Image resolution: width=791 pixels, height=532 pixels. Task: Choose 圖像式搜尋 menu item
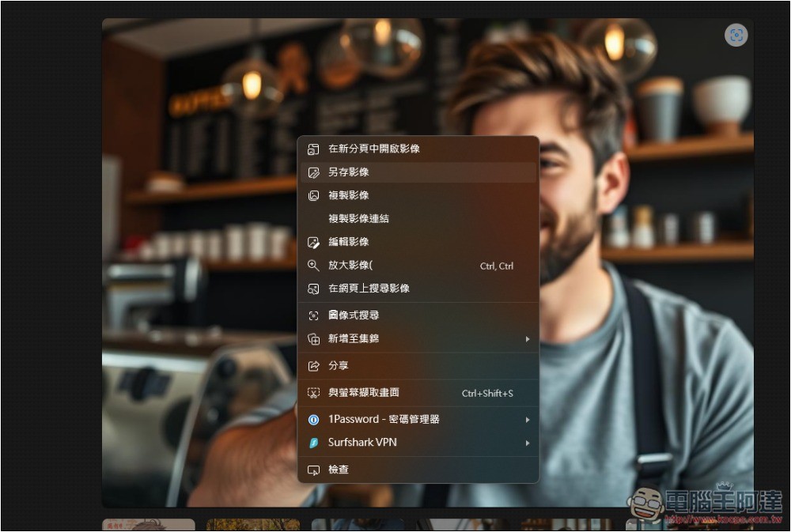point(418,315)
